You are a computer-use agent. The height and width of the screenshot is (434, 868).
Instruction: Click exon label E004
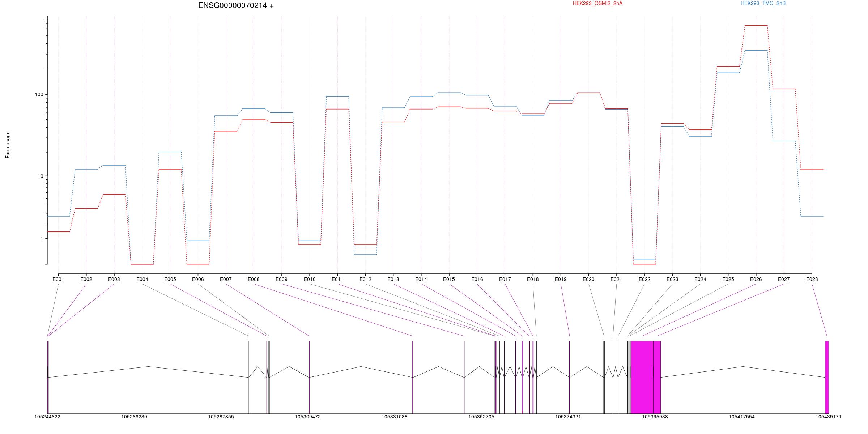[x=142, y=279]
